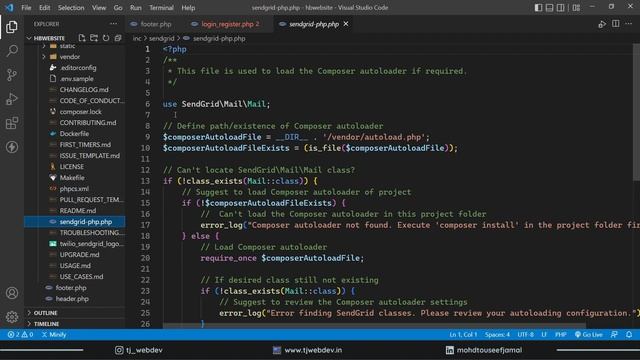This screenshot has height=360, width=640.
Task: Click Spaces: 4 indentation setting
Action: (497, 335)
